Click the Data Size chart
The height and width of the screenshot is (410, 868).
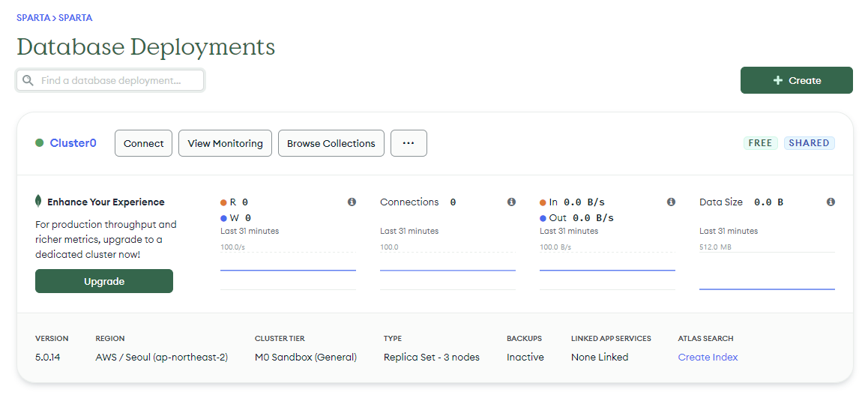[x=767, y=271]
